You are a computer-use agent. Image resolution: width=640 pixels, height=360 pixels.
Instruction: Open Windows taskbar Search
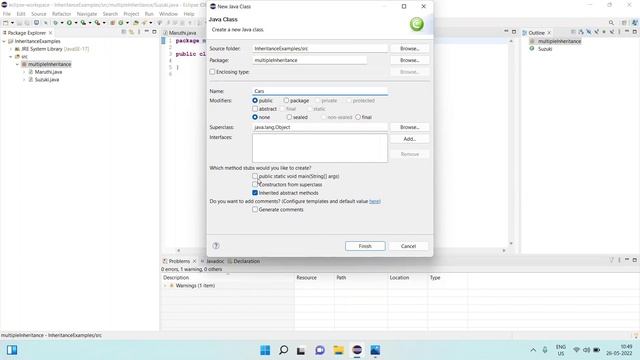click(283, 350)
